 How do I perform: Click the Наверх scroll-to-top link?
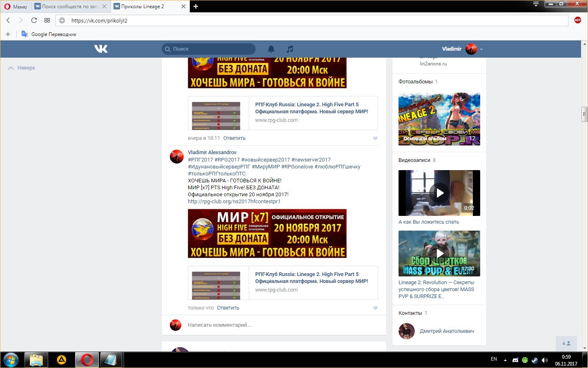click(x=22, y=68)
